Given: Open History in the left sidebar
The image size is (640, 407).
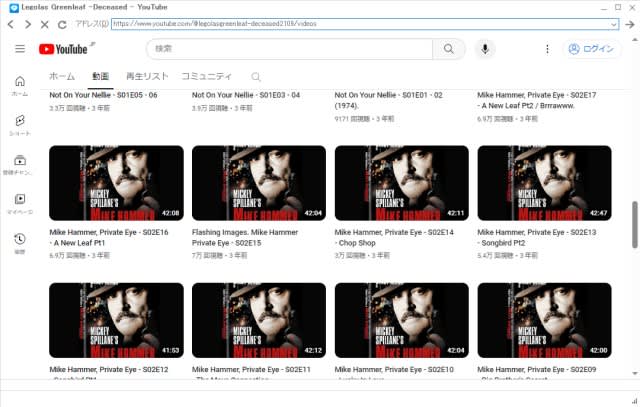Looking at the screenshot, I should coord(20,243).
